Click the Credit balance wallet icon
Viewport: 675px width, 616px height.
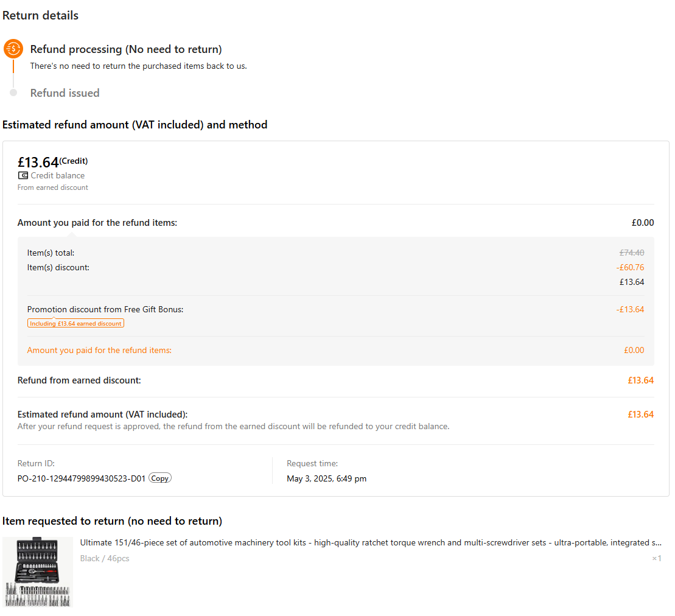pos(23,175)
